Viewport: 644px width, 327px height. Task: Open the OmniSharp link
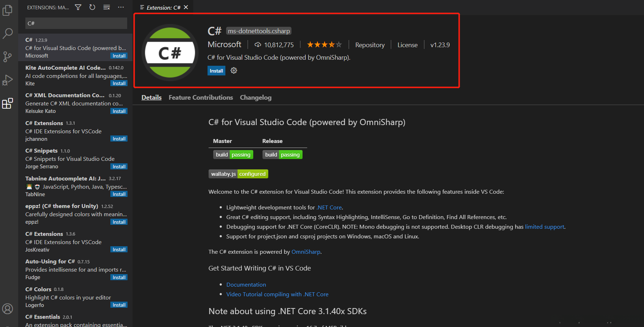(x=306, y=252)
